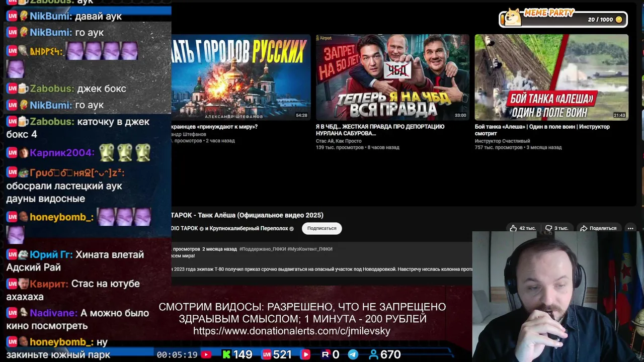Open channel Стас Ай, Как Просто
The image size is (644, 362).
338,141
